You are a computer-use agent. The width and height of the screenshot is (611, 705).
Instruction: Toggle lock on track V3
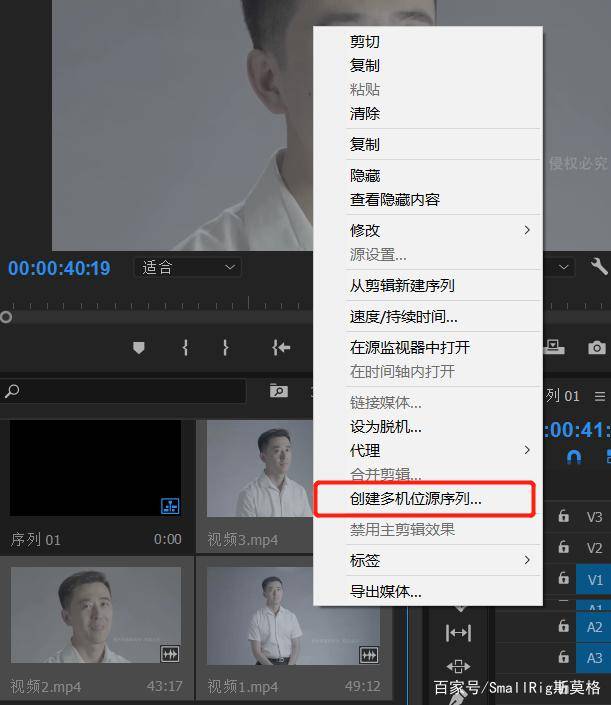point(564,516)
